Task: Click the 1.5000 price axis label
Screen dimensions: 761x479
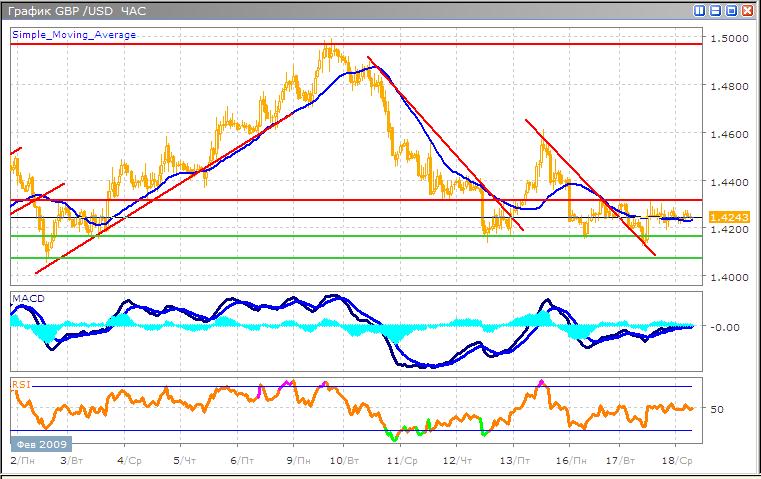Action: tap(728, 39)
